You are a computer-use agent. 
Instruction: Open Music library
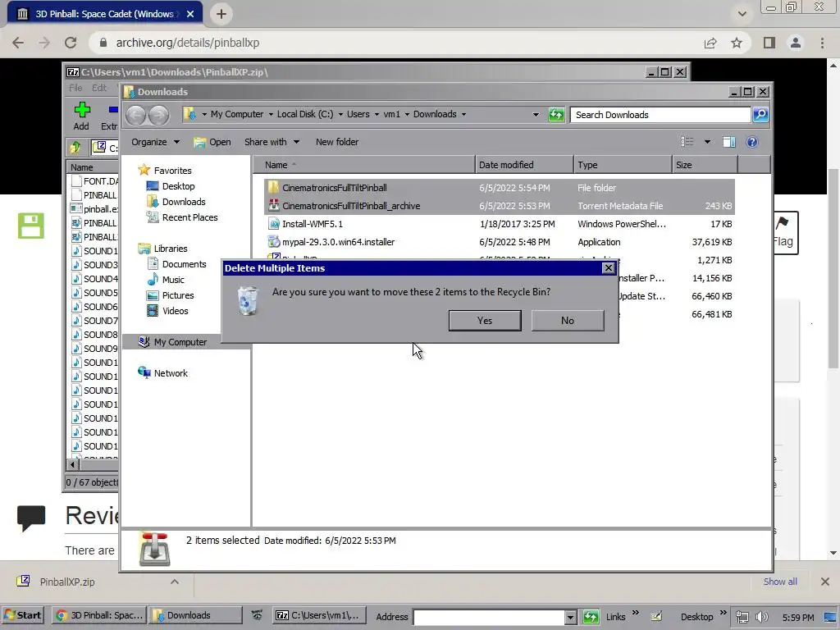tap(166, 280)
